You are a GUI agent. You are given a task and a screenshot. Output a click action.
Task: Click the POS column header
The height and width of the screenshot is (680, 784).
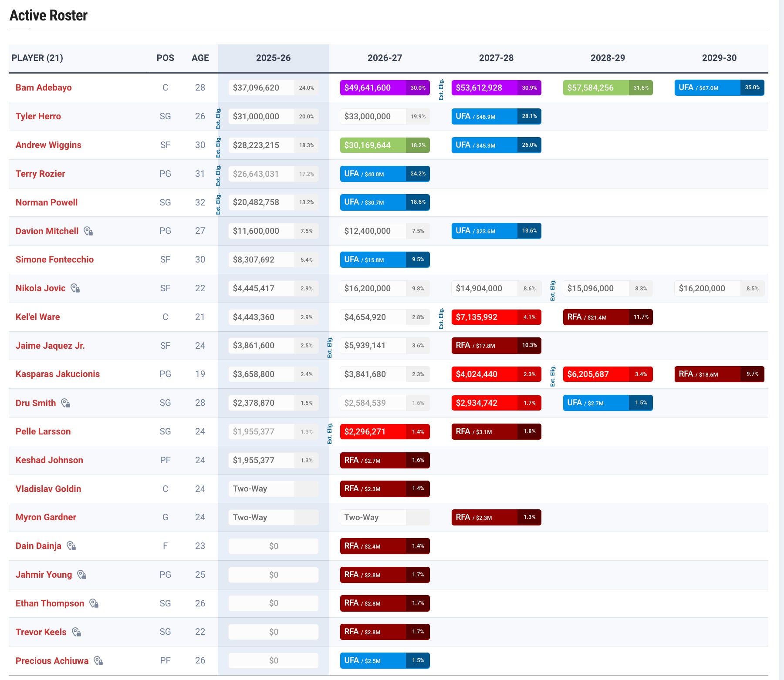click(165, 58)
